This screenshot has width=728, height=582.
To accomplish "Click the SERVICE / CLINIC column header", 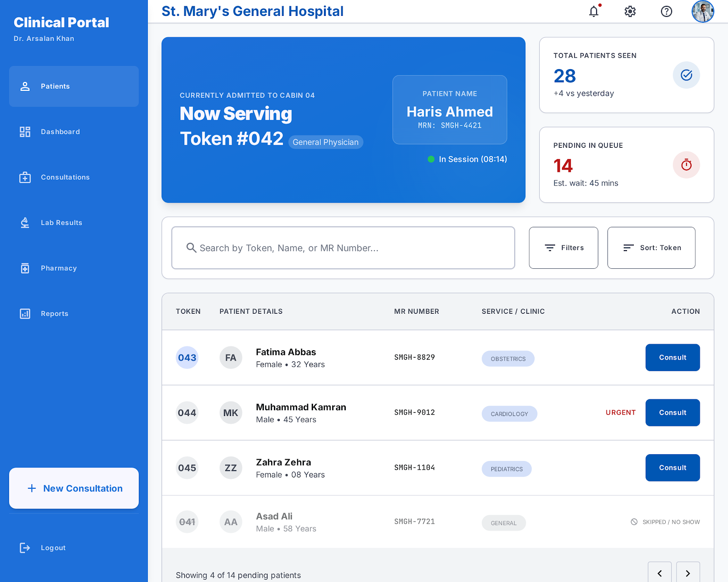I will 513,311.
